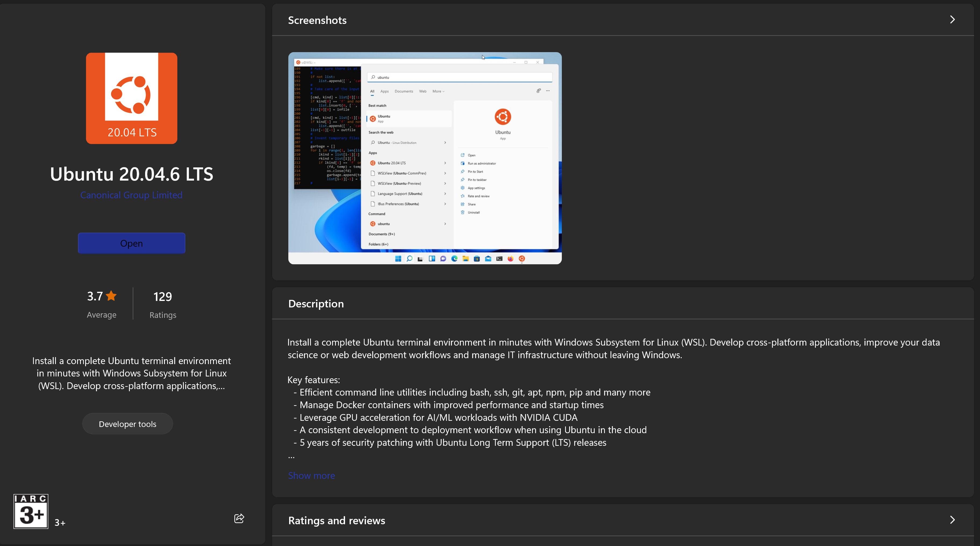Screen dimensions: 980x546
Task: Click More filter dropdown in the preview search
Action: tap(438, 91)
